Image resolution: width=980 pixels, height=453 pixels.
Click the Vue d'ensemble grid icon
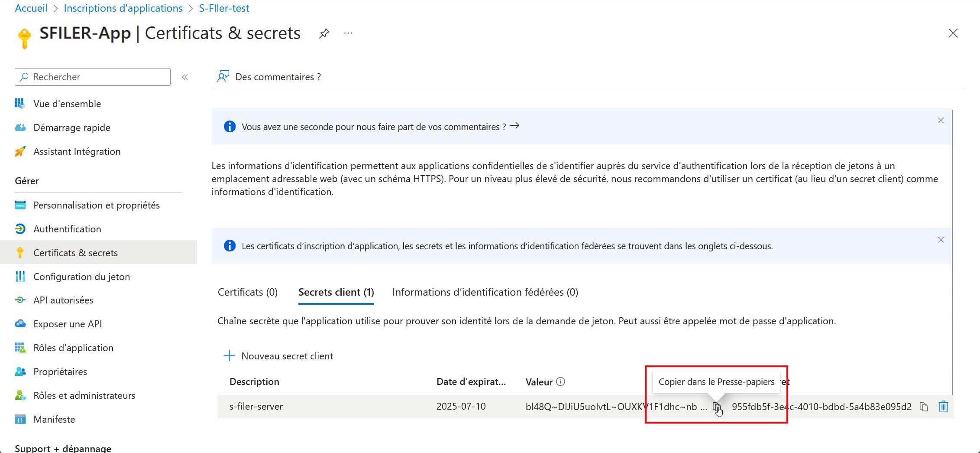20,104
